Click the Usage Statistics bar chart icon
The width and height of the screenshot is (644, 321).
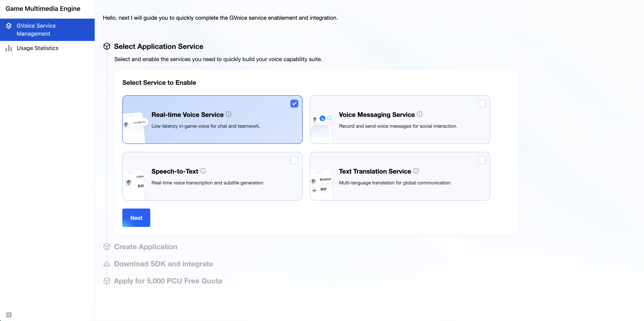click(x=9, y=48)
